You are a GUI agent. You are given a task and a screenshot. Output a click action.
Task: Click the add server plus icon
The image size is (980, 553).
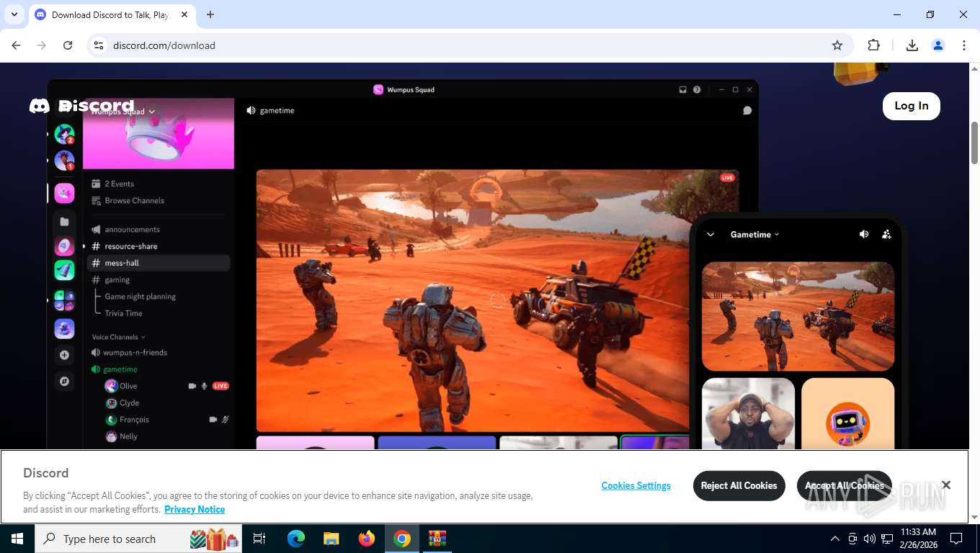tap(64, 355)
